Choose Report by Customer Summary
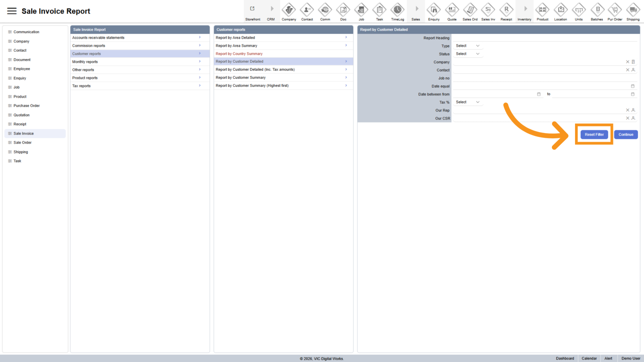 pos(241,77)
